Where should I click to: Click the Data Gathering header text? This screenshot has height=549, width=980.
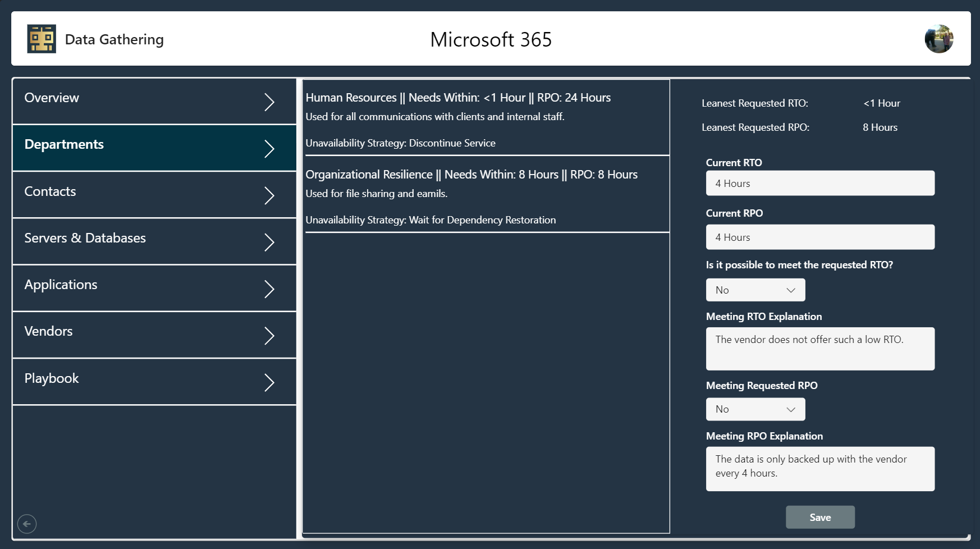115,39
